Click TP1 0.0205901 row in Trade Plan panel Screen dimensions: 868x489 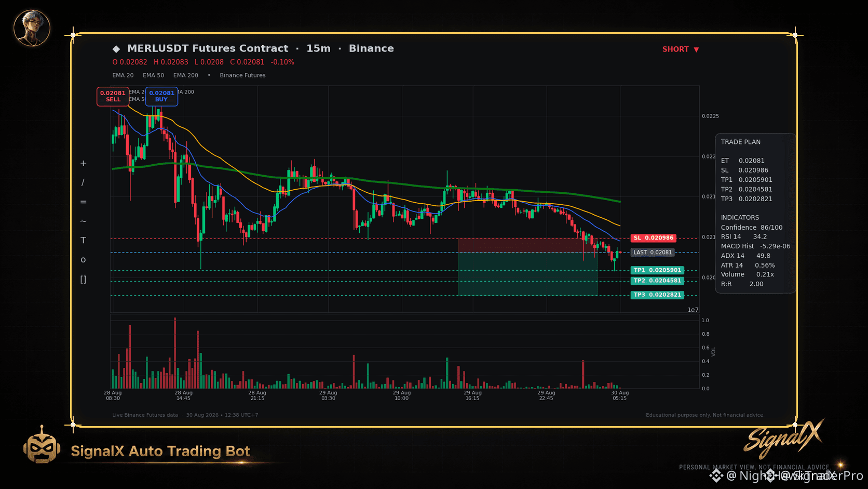(747, 180)
